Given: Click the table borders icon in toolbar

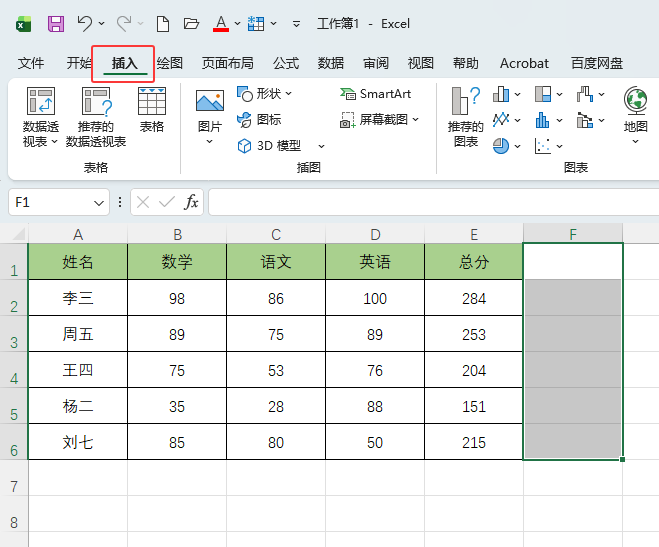Looking at the screenshot, I should tap(256, 24).
